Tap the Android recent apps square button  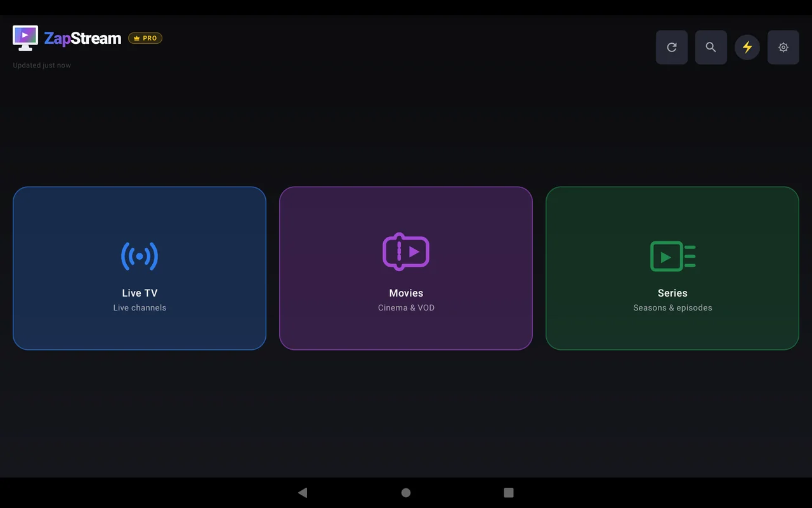[508, 493]
